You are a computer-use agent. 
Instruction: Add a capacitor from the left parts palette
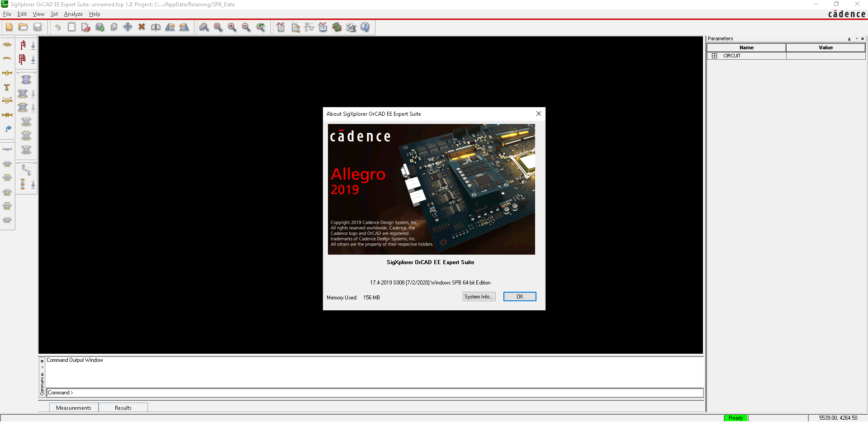pyautogui.click(x=7, y=73)
